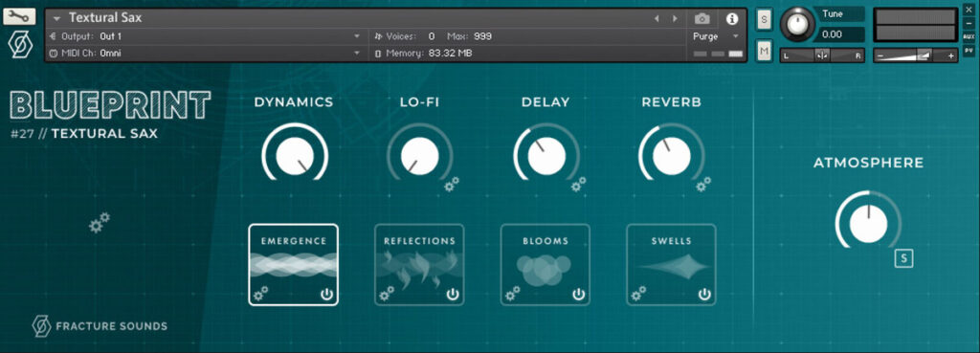The image size is (980, 353).
Task: Open Swells layer settings gear
Action: pos(638,294)
